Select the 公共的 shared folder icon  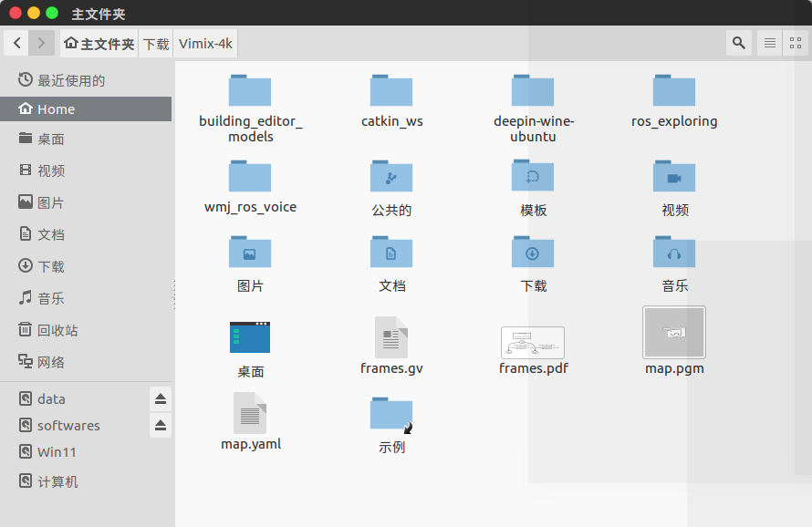point(391,176)
